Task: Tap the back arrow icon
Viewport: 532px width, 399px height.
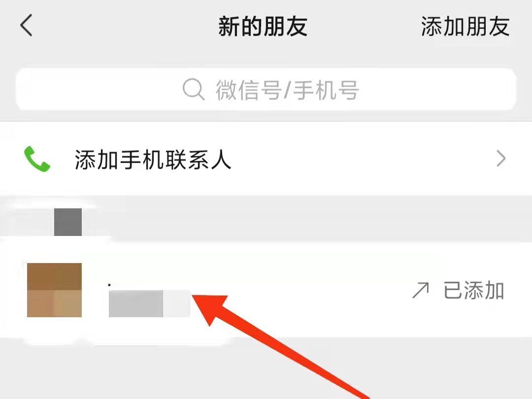Action: 26,25
